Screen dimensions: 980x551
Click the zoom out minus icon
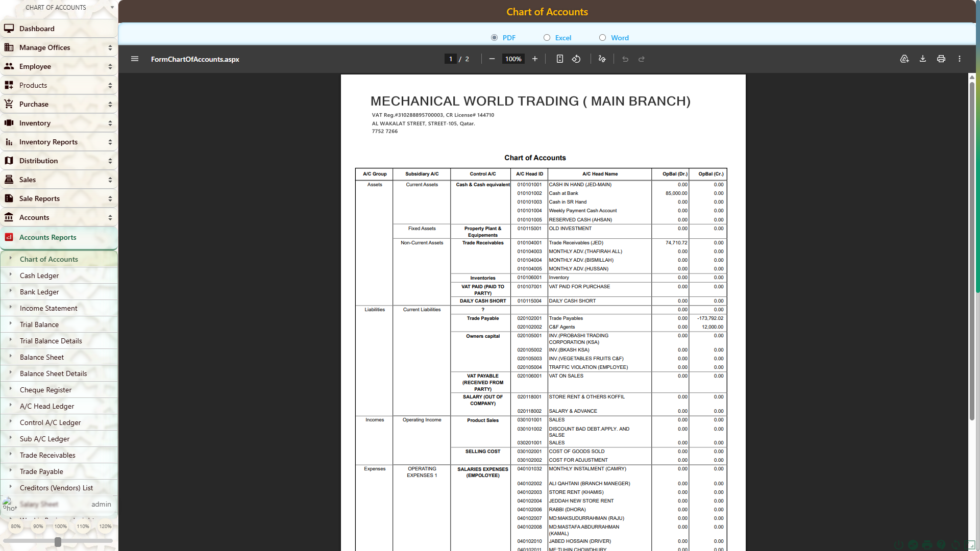tap(492, 59)
